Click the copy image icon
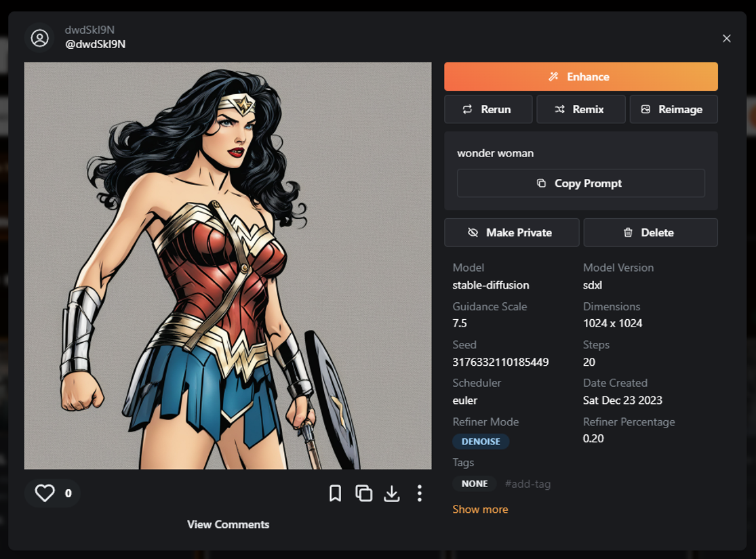This screenshot has height=559, width=756. pyautogui.click(x=363, y=493)
